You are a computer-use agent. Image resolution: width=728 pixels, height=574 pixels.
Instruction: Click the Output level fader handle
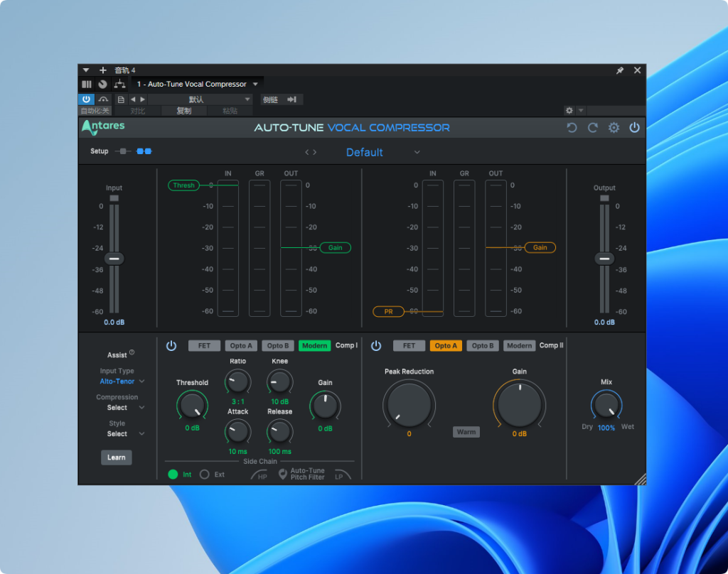coord(604,259)
